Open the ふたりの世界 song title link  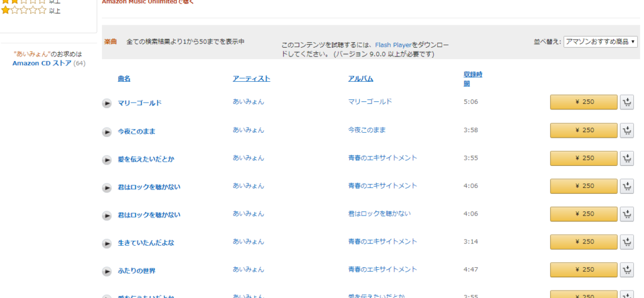tap(136, 271)
